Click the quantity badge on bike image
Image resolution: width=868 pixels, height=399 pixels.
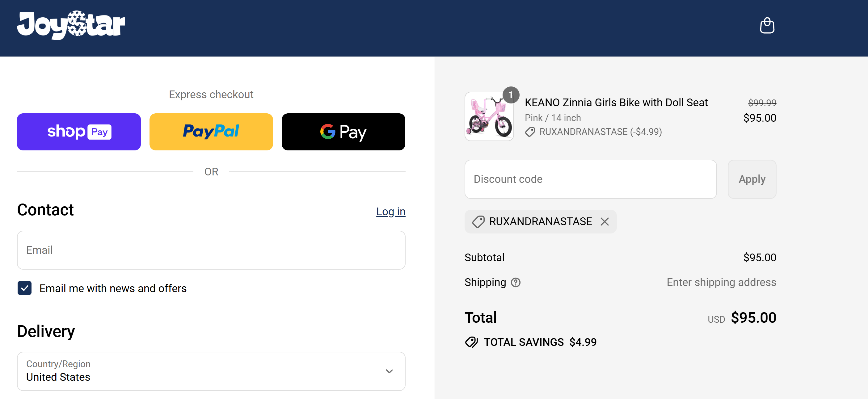click(511, 95)
